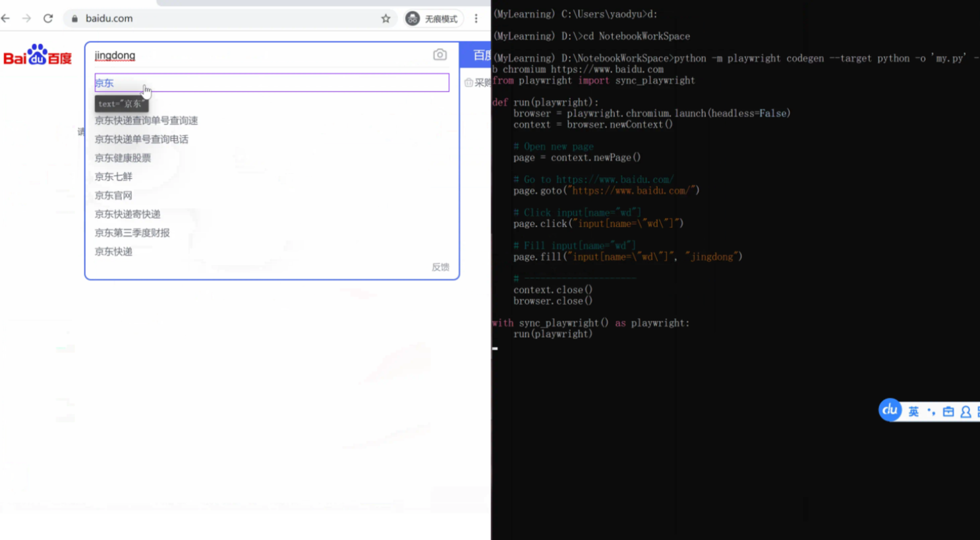Click the blue Baidu search button
Viewport: 980px width, 540px height.
tap(476, 55)
